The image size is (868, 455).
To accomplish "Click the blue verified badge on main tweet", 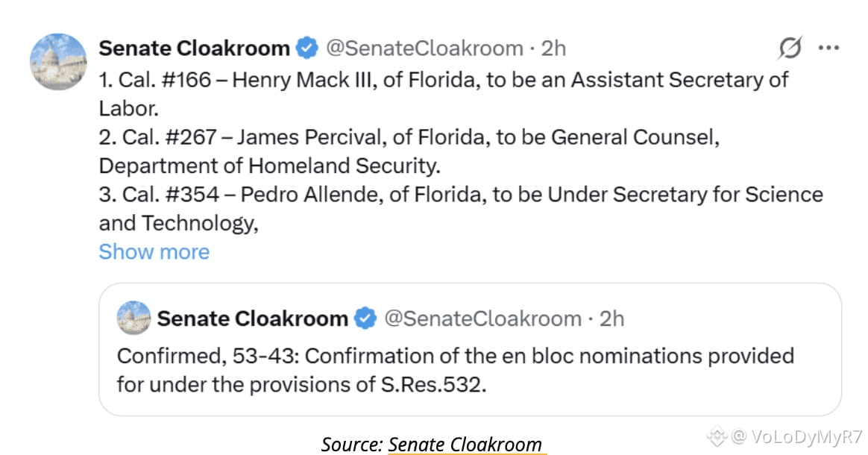I will coord(306,49).
